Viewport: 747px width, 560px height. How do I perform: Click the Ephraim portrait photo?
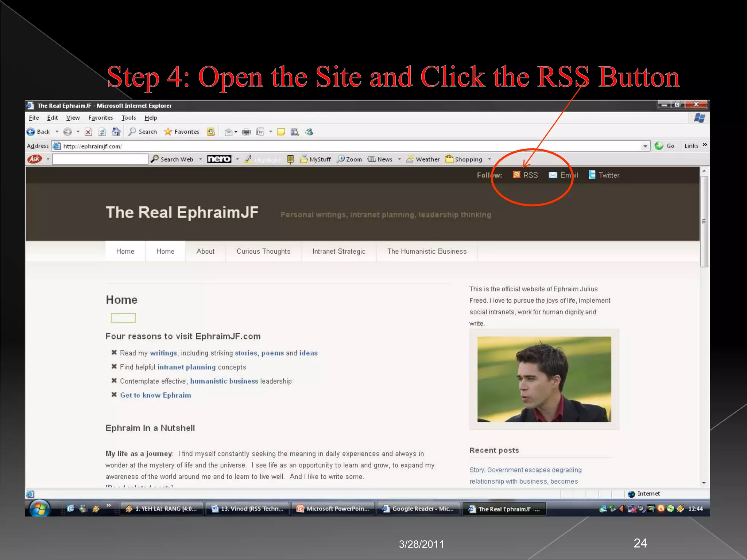[544, 379]
